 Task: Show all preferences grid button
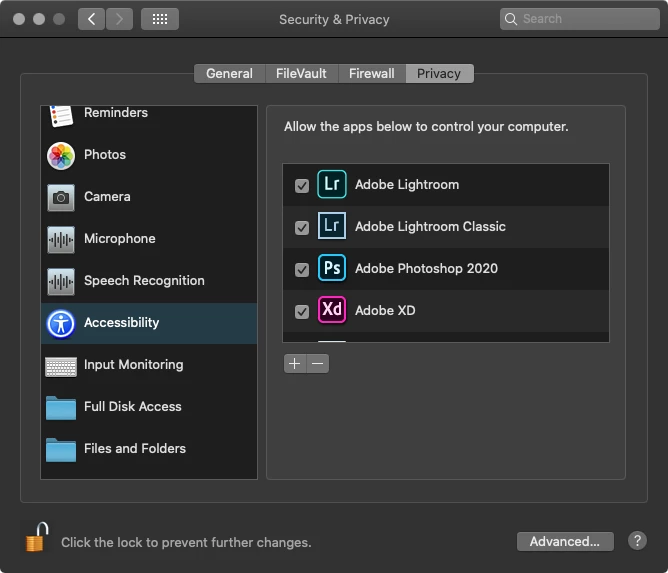[x=160, y=19]
